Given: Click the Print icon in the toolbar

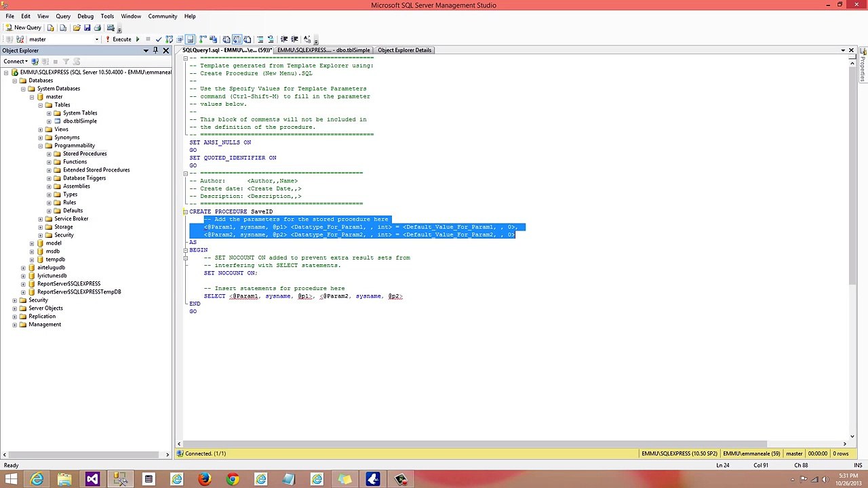Looking at the screenshot, I should [x=97, y=28].
